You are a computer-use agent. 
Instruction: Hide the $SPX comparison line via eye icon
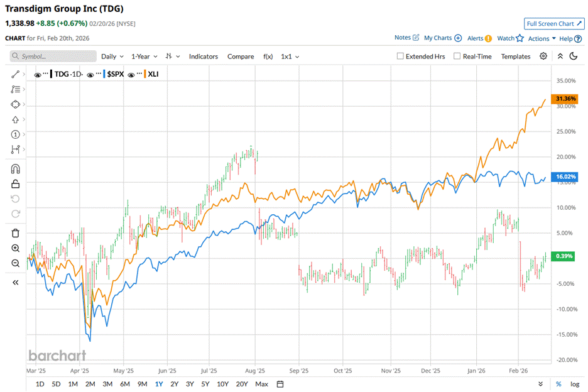tap(90, 75)
